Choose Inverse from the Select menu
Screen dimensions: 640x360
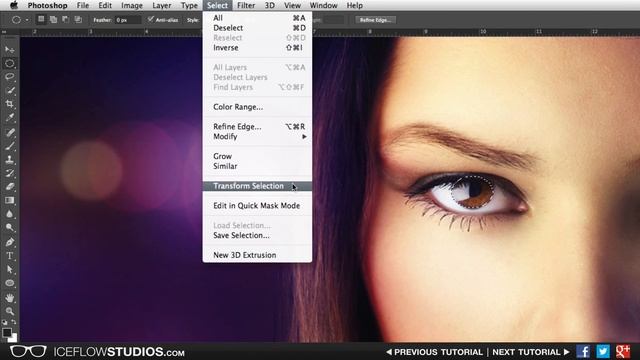(257, 48)
